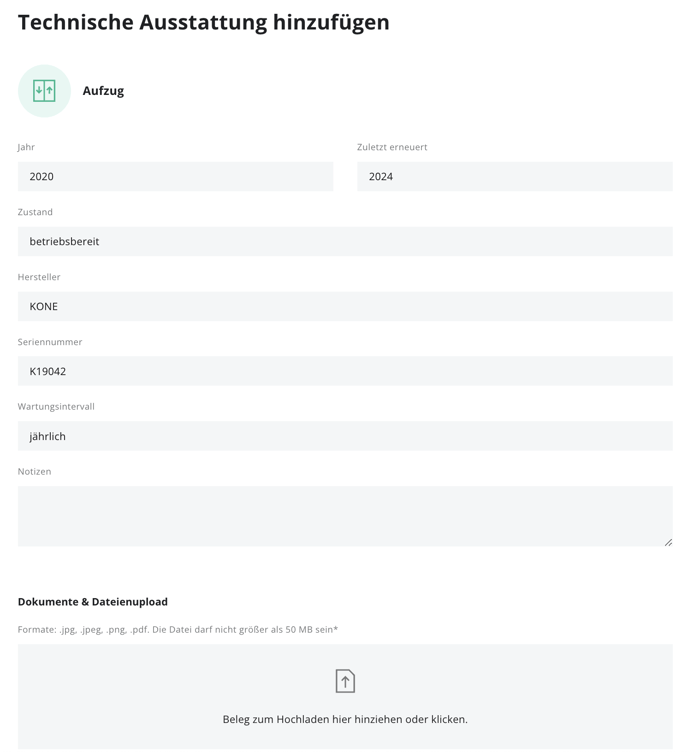Click the green elevator Aufzug icon

tap(44, 91)
